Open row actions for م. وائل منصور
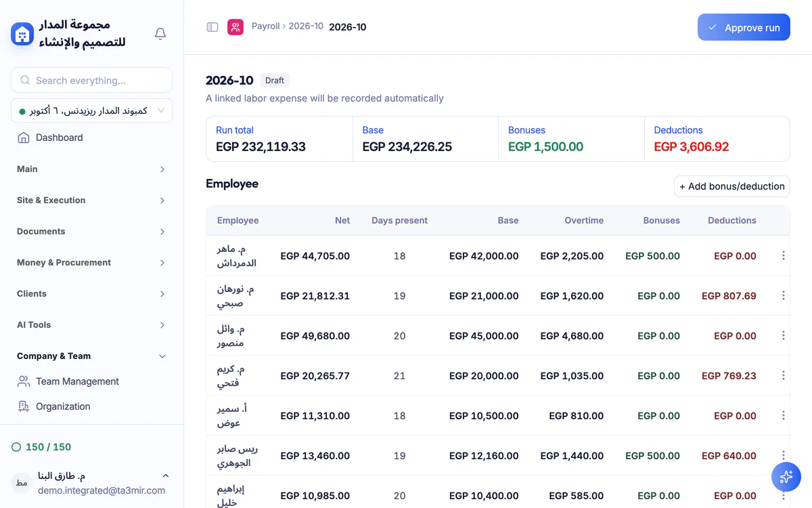 pos(784,335)
